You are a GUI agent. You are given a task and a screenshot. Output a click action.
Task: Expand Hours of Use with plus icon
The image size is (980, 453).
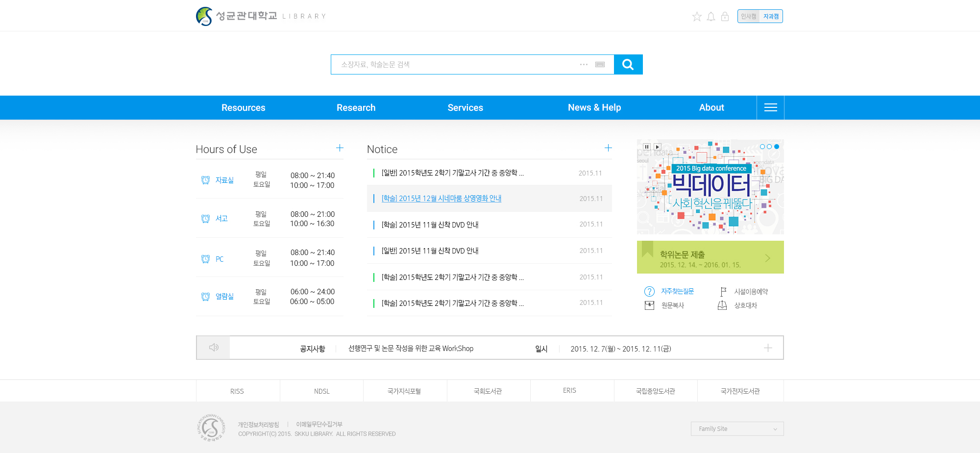pos(340,148)
